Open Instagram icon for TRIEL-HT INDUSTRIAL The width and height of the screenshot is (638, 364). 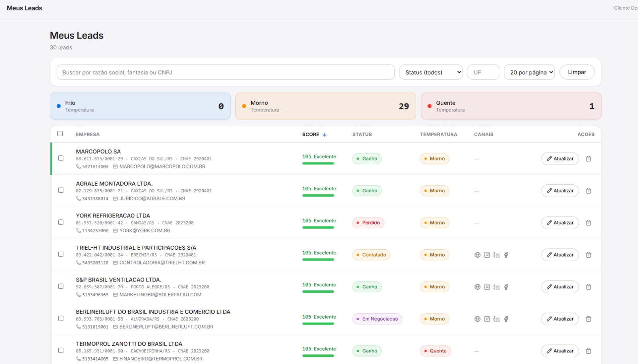coord(487,255)
